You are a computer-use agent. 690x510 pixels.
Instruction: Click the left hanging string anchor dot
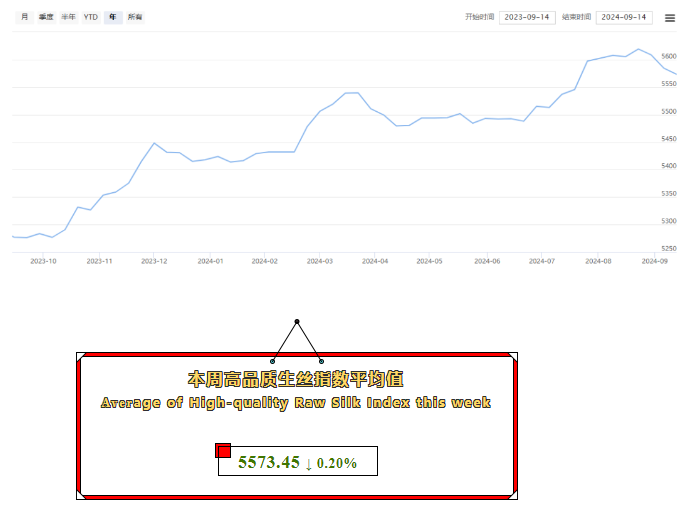click(272, 360)
